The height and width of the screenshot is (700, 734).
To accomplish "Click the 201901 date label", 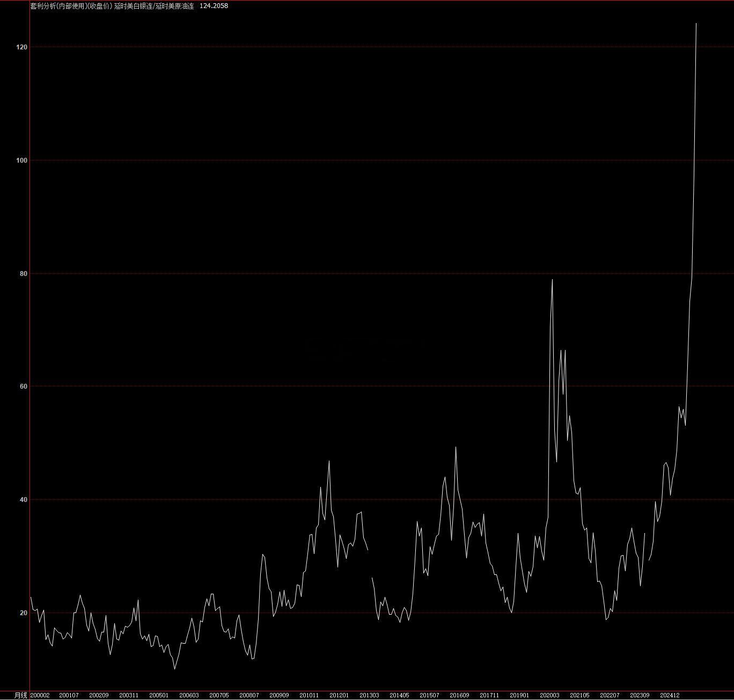I will pyautogui.click(x=519, y=695).
